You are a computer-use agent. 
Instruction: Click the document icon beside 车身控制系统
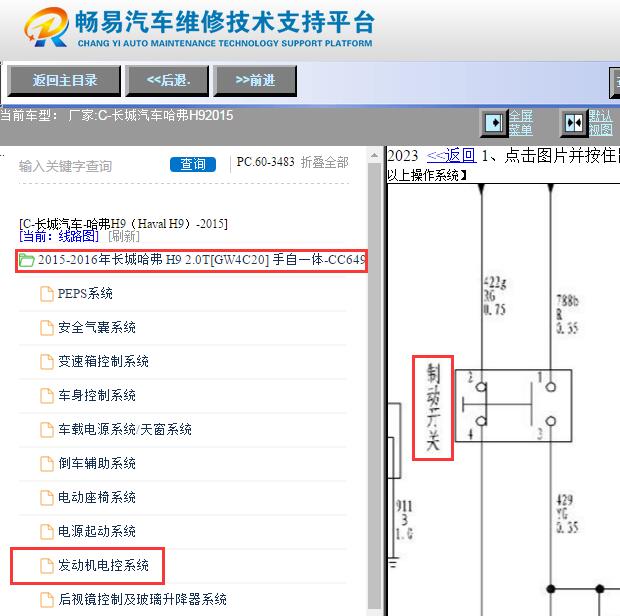(47, 396)
